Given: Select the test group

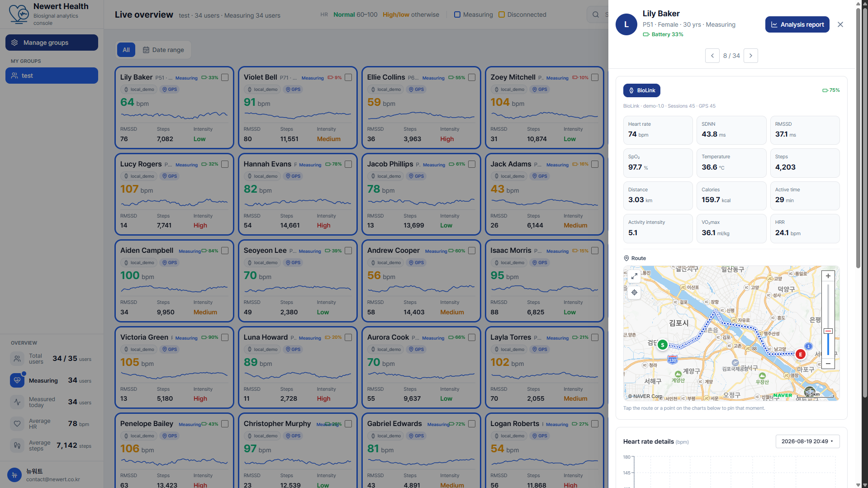Looking at the screenshot, I should point(52,76).
